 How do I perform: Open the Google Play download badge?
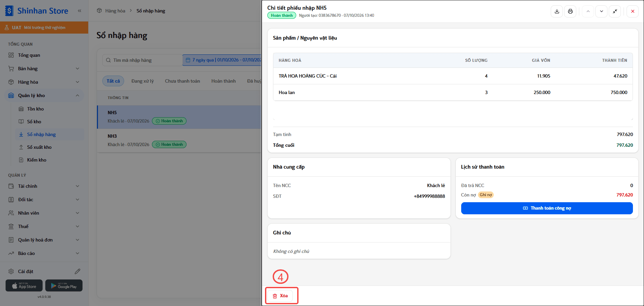tap(64, 286)
